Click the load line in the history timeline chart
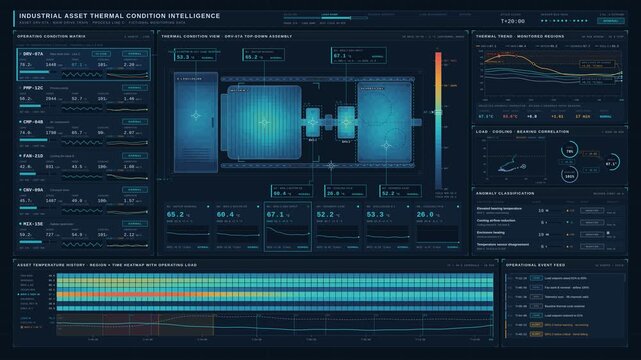Image resolution: width=641 pixels, height=360 pixels. point(274,327)
